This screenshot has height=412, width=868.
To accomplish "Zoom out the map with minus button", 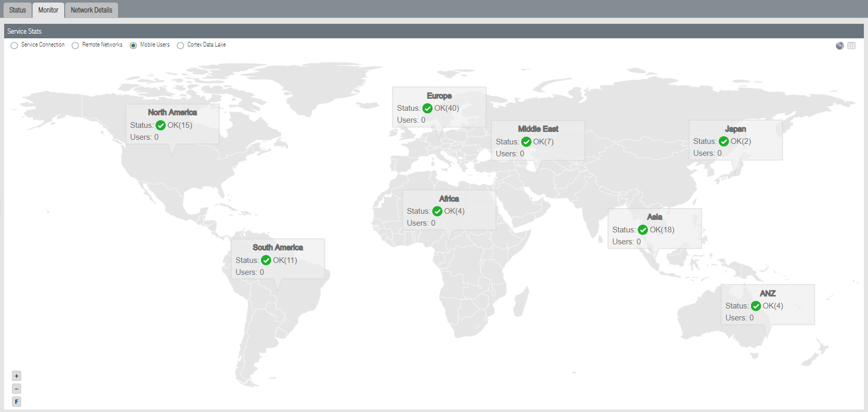I will tap(17, 389).
